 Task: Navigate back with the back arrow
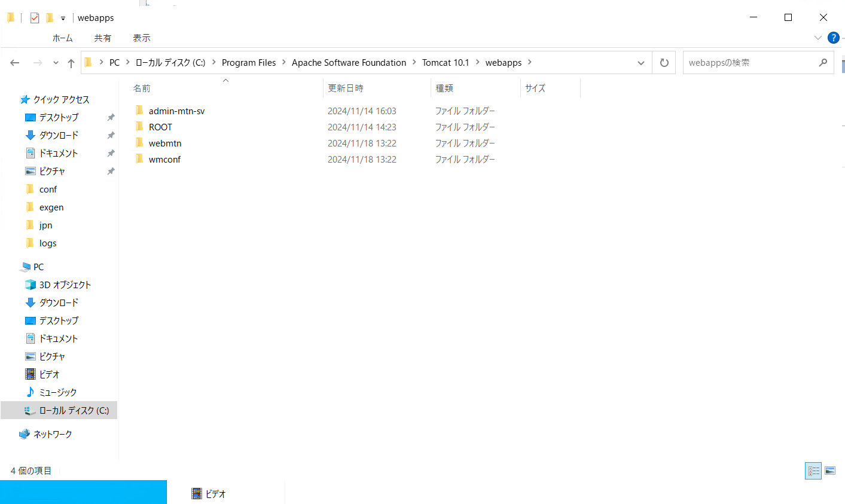pos(14,62)
